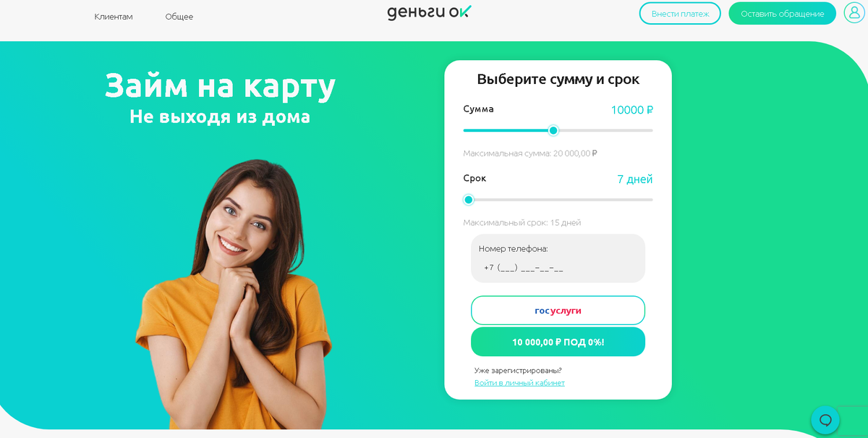Viewport: 868px width, 438px height.
Task: Click the 10 000,00 ₽ ПОД 0% button
Action: click(558, 342)
